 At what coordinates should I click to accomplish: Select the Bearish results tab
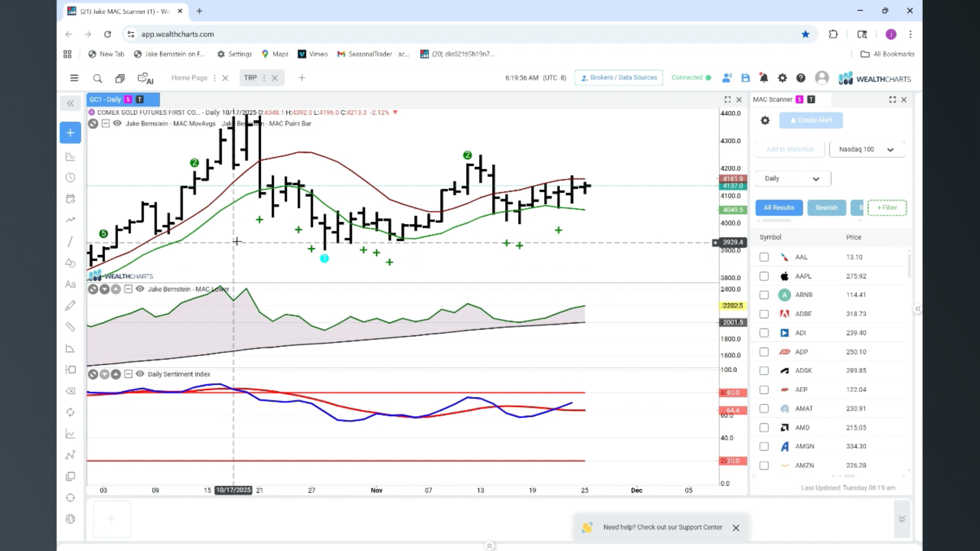point(826,208)
